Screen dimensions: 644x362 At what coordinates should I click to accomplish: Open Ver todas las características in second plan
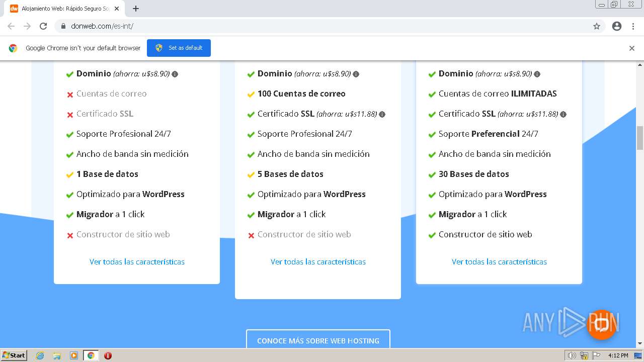(x=318, y=262)
